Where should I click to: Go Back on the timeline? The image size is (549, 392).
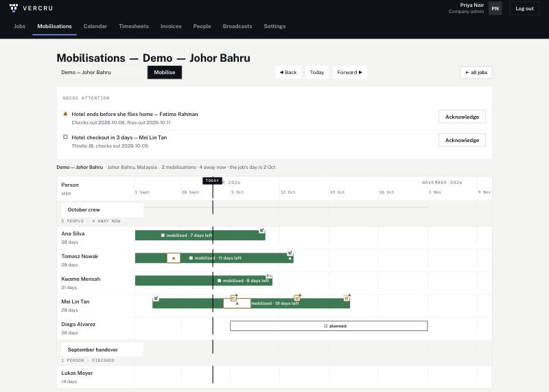pos(288,72)
